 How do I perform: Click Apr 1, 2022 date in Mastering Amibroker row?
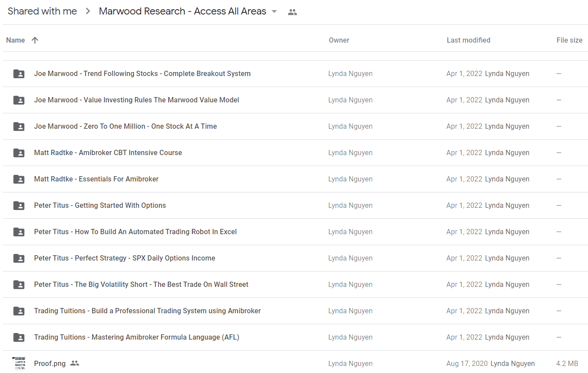[x=464, y=337]
